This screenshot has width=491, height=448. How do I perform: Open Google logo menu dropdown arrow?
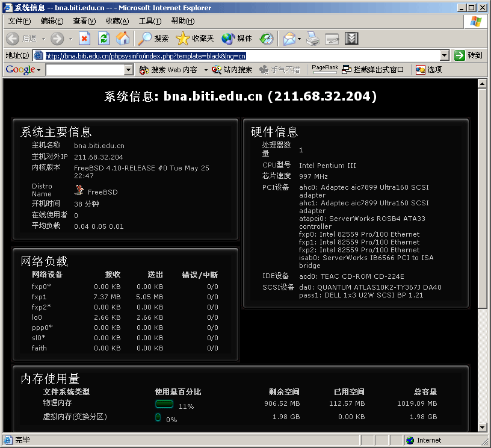(x=39, y=70)
